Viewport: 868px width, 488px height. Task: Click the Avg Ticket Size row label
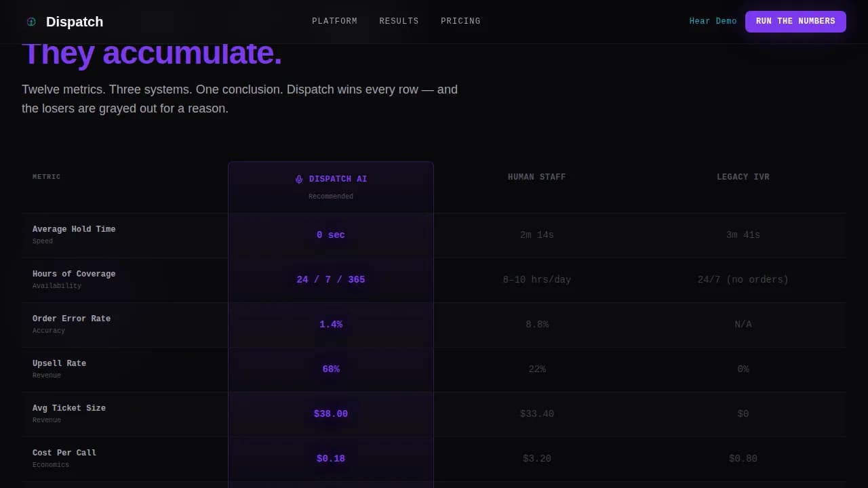tap(69, 408)
